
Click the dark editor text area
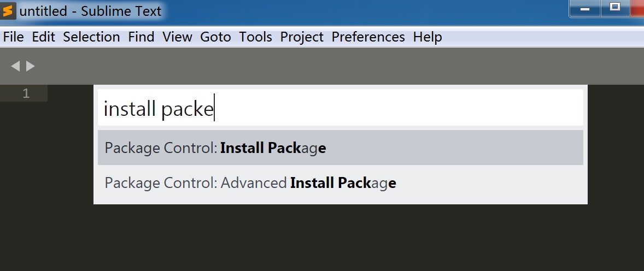tap(321, 237)
